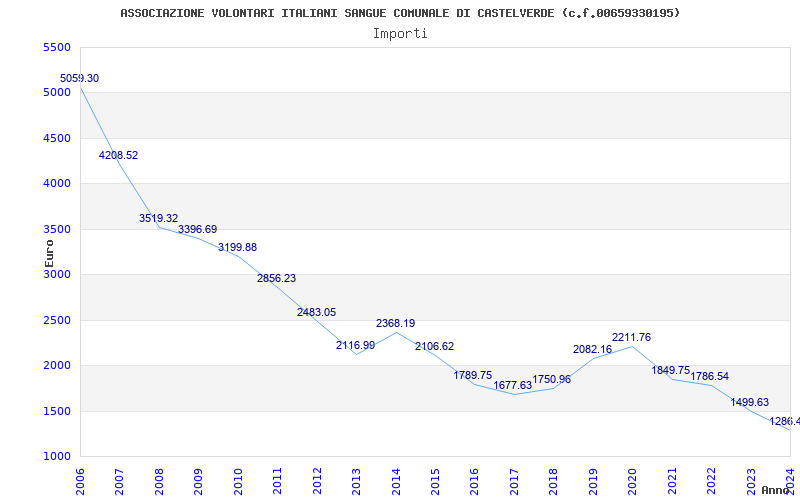Click the 3000 y-axis tick label
The height and width of the screenshot is (500, 800).
tap(57, 274)
